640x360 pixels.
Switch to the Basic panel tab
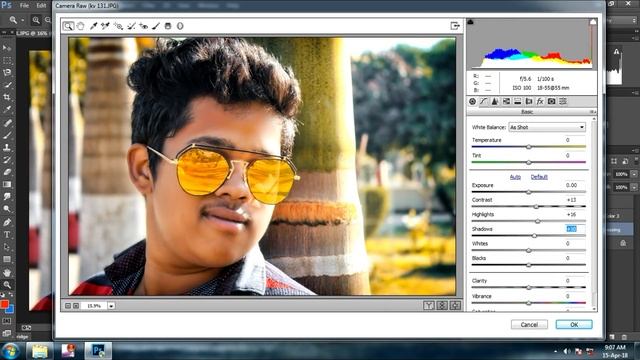pos(472,101)
